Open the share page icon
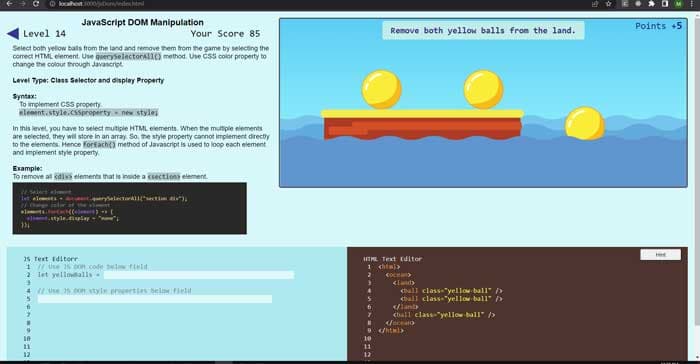 pos(595,4)
